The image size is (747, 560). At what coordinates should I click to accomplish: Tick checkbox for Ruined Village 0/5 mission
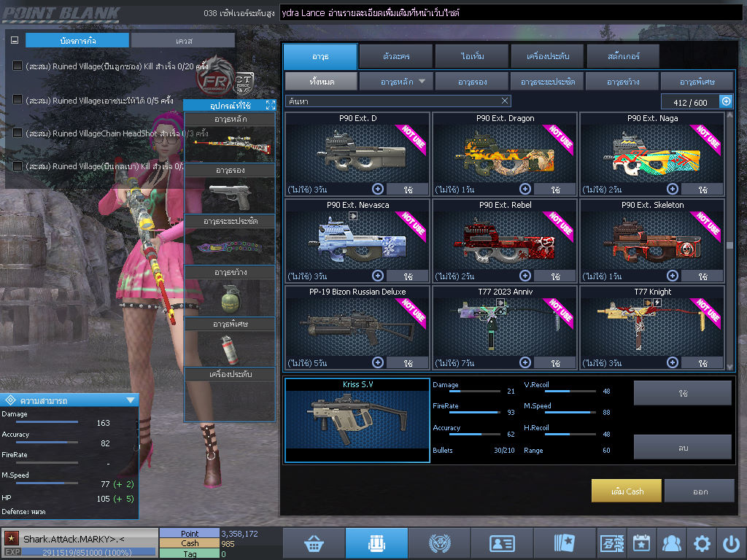pos(18,99)
